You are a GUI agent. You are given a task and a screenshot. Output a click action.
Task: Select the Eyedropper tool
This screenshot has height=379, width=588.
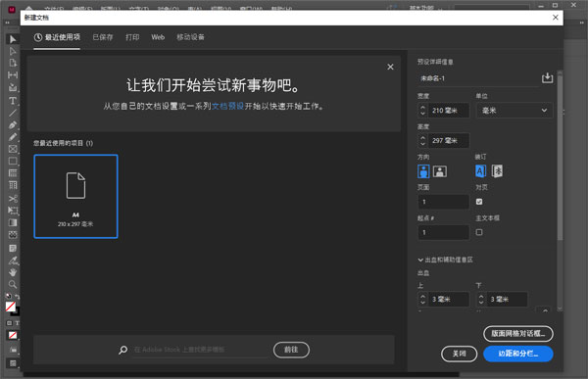click(x=13, y=261)
